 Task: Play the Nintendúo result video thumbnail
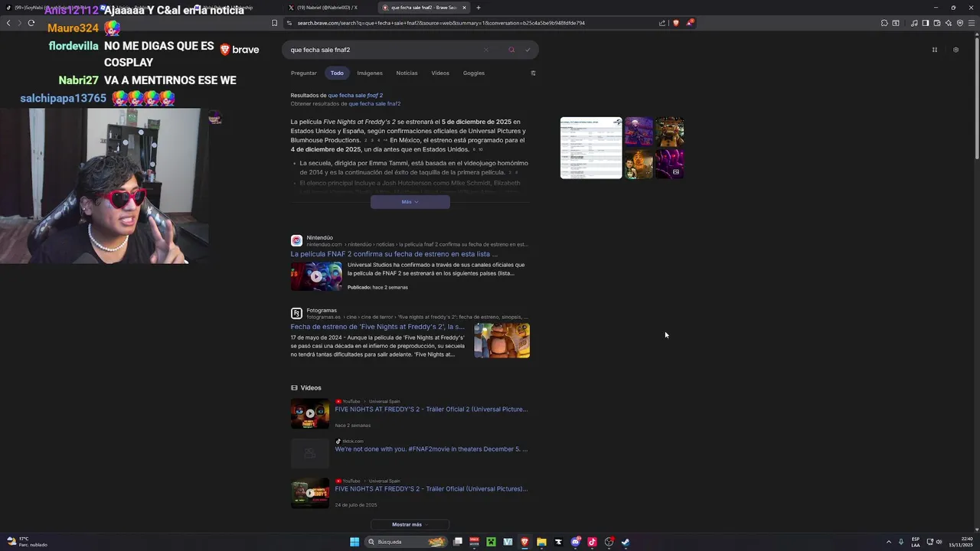[x=316, y=276]
